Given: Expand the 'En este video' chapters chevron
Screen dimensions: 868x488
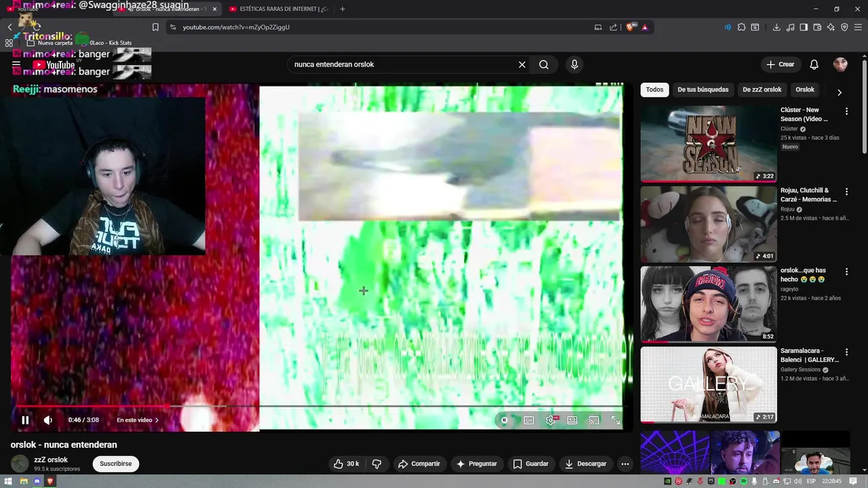Looking at the screenshot, I should 157,420.
